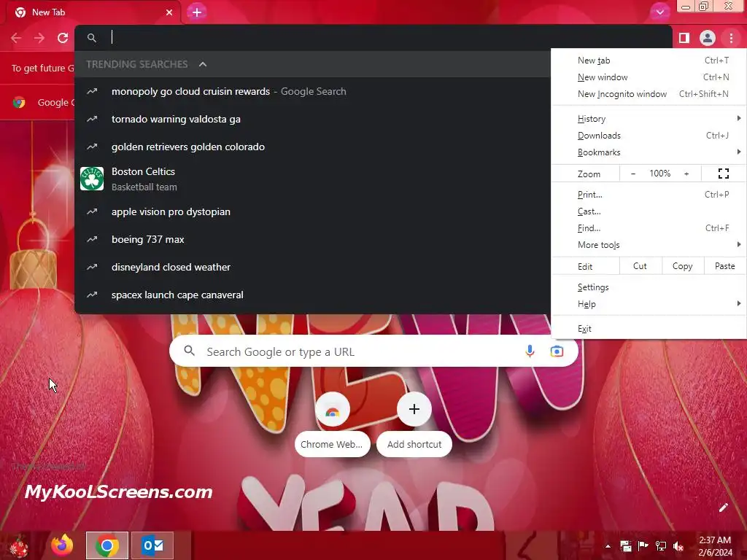Expand the Help submenu
This screenshot has width=747, height=560.
(649, 304)
